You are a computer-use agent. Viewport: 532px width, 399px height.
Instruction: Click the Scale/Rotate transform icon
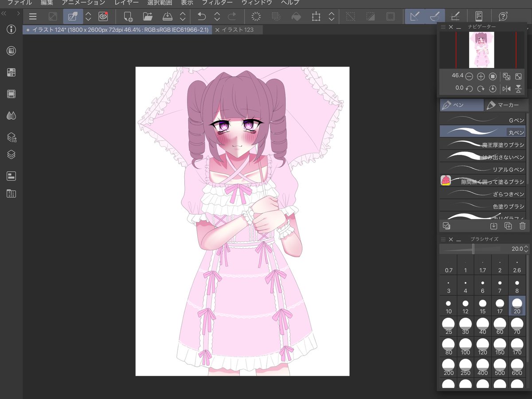tap(316, 17)
